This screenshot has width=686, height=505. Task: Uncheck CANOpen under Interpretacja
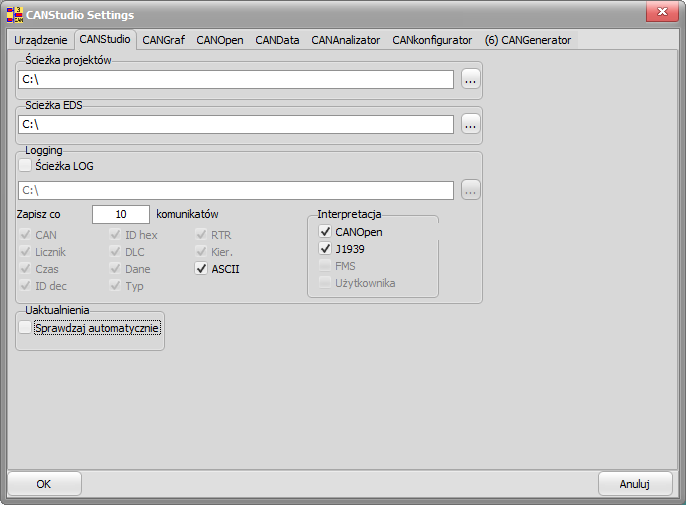(325, 231)
